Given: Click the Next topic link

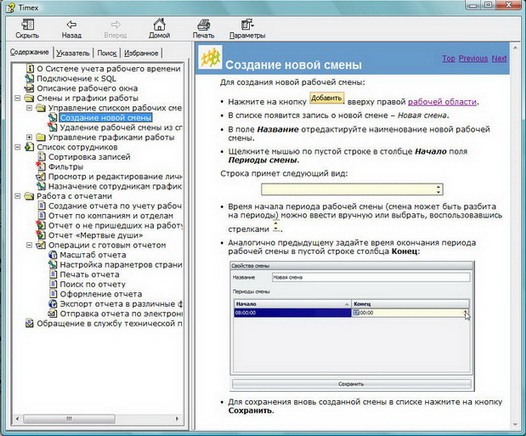Looking at the screenshot, I should pyautogui.click(x=499, y=58).
